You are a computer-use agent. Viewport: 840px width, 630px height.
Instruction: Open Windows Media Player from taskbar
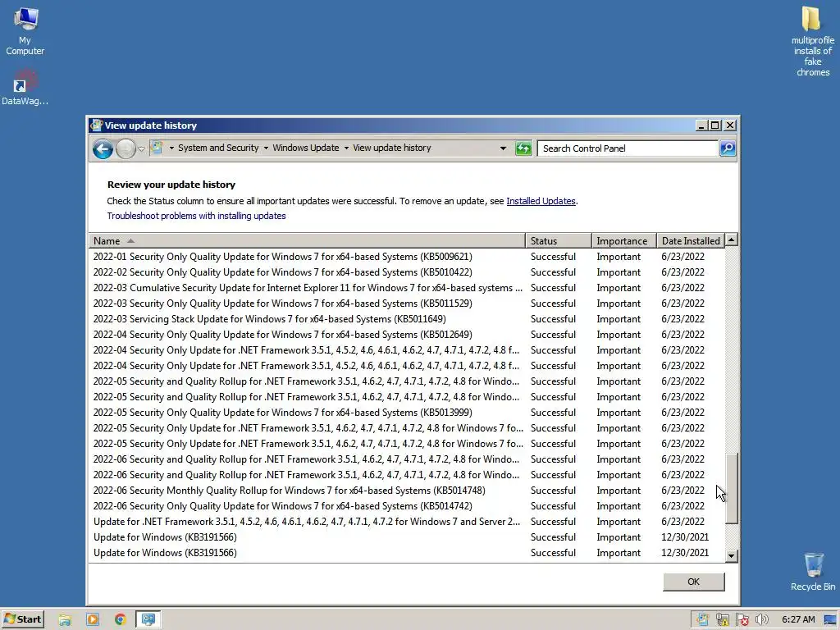pyautogui.click(x=92, y=620)
